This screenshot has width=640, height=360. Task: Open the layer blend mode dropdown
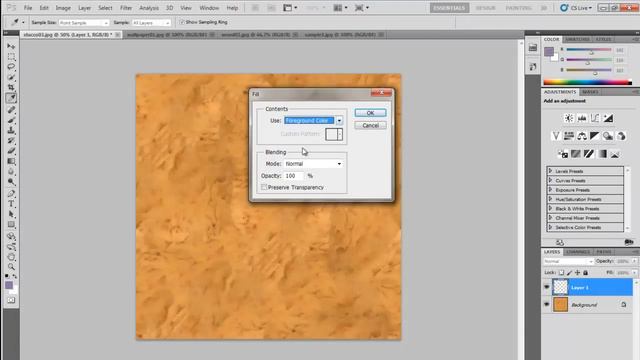point(568,261)
